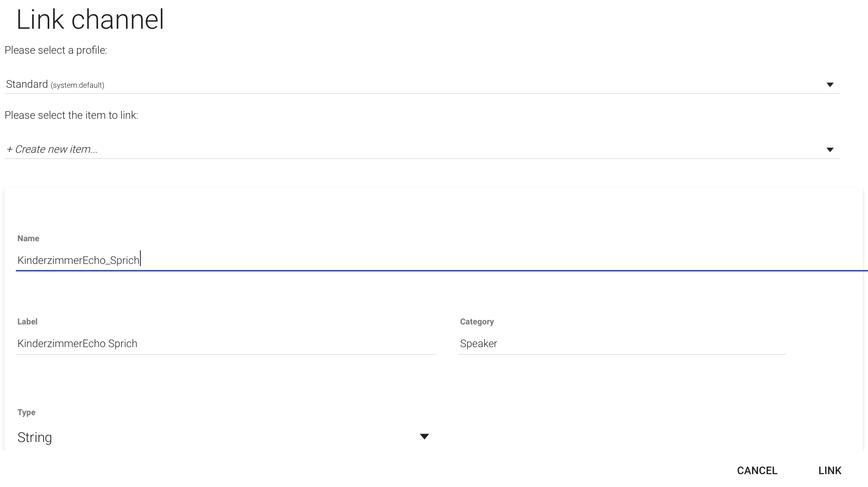Click 'Please select the item to link:' text
Image resolution: width=868 pixels, height=487 pixels.
click(71, 115)
